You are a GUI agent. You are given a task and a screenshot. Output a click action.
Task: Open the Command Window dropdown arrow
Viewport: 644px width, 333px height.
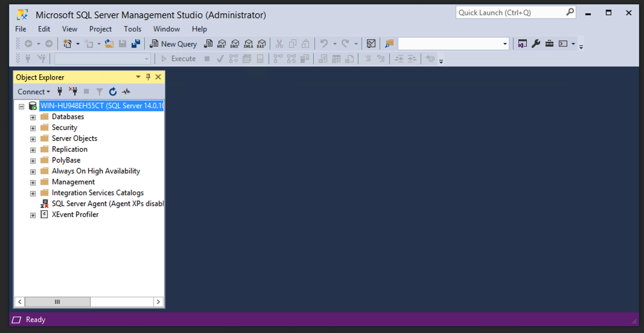pos(573,44)
